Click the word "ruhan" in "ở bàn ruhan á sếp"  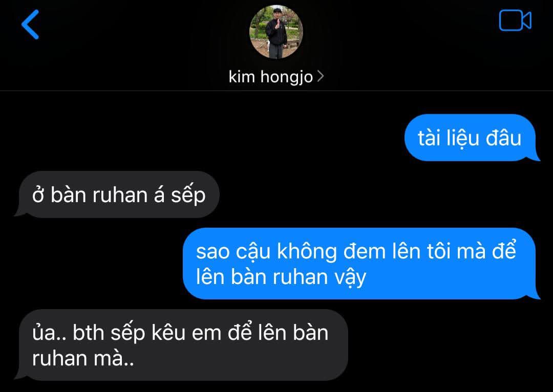pos(119,195)
